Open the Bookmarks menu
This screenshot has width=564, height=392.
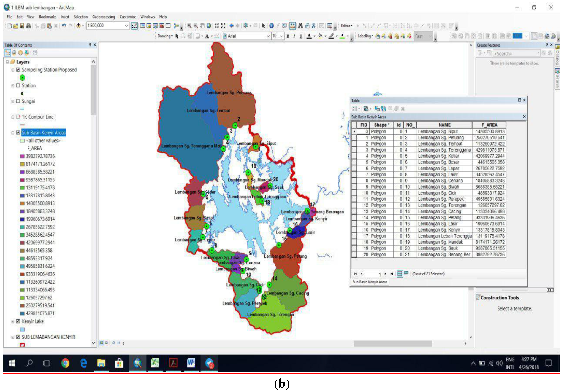point(47,17)
